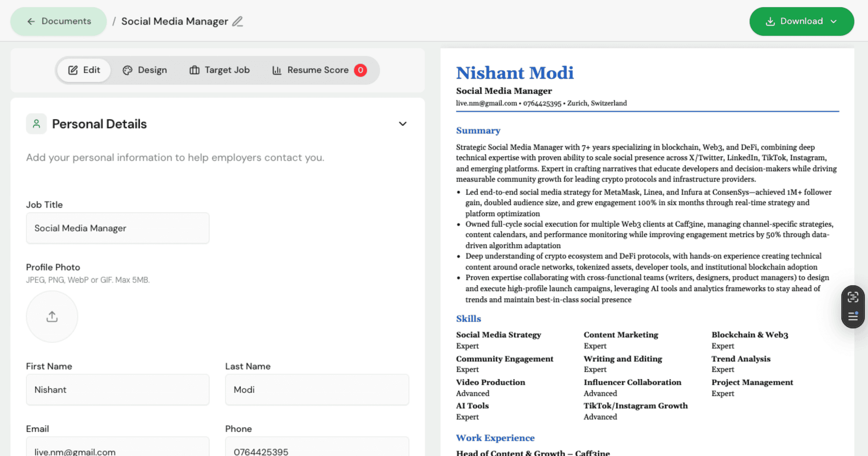Go back to Documents
Viewport: 868px width, 456px height.
tap(58, 21)
